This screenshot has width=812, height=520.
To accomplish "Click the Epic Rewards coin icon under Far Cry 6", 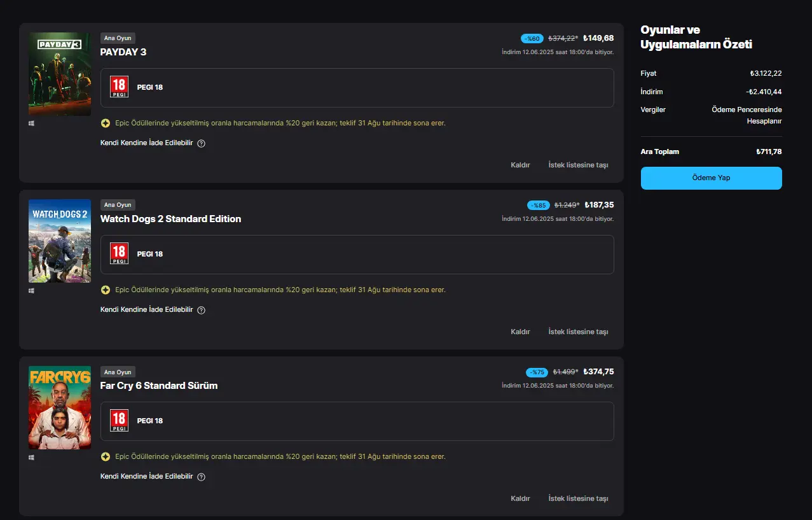I will point(106,456).
